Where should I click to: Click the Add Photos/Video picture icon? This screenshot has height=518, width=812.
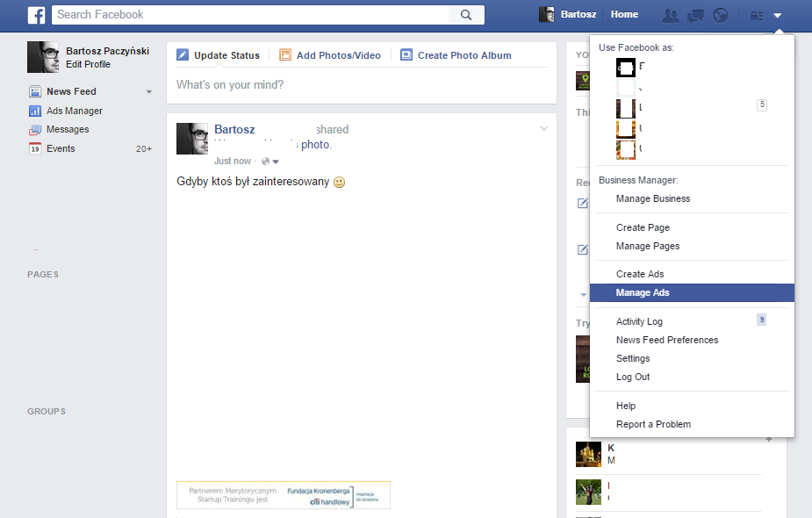click(285, 55)
